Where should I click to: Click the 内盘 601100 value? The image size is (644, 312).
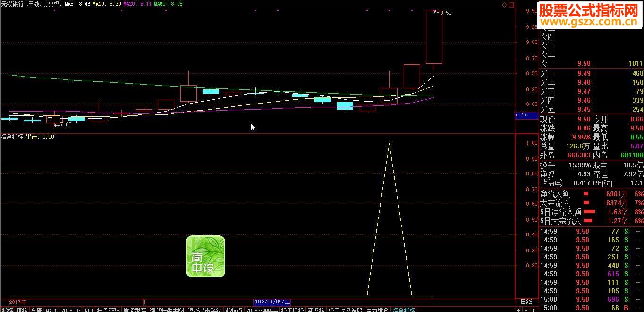pyautogui.click(x=632, y=156)
